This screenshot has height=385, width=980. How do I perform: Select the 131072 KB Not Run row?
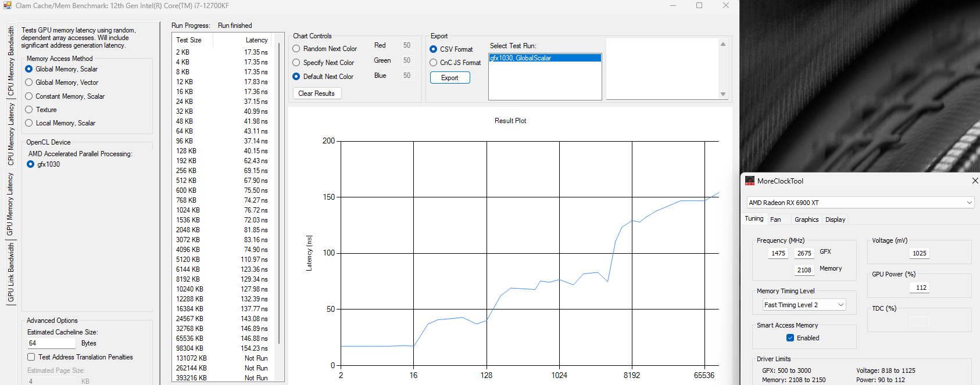click(x=222, y=358)
